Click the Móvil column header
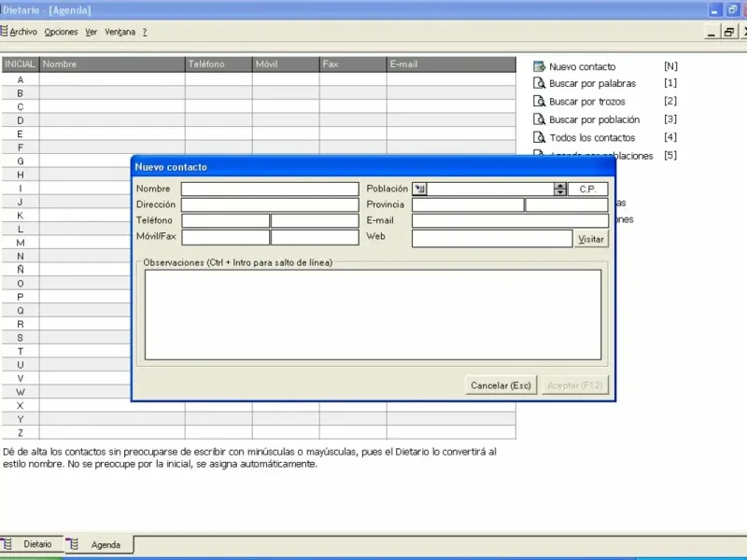The image size is (747, 560). (x=286, y=64)
